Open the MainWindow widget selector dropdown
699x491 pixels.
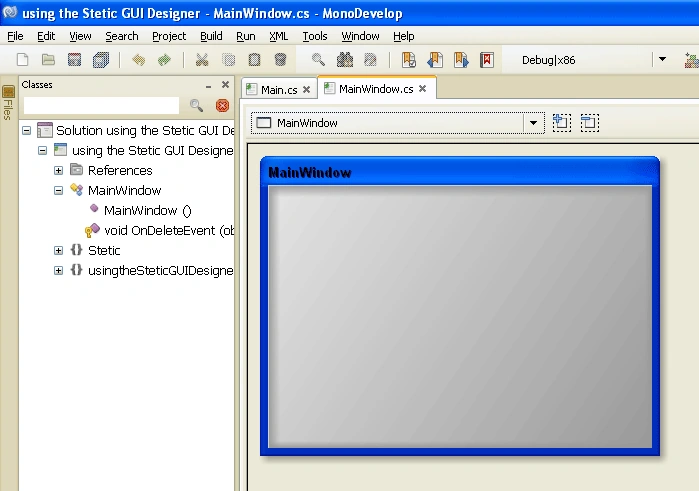pyautogui.click(x=533, y=123)
